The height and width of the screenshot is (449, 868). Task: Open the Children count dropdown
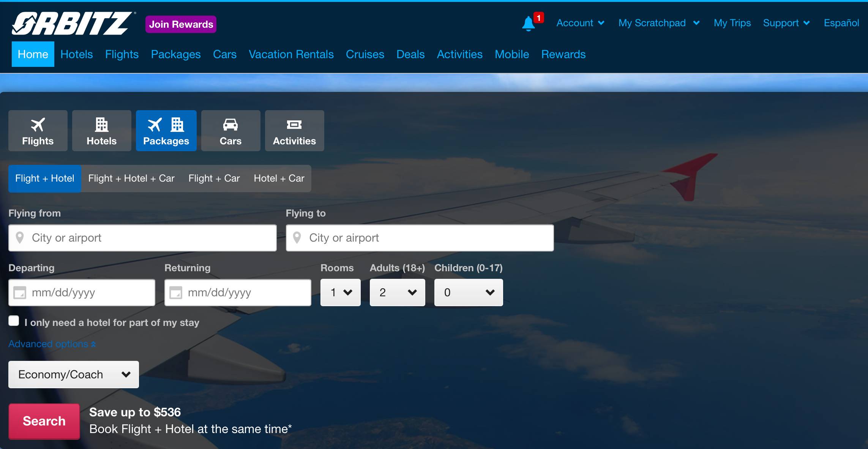pos(468,292)
